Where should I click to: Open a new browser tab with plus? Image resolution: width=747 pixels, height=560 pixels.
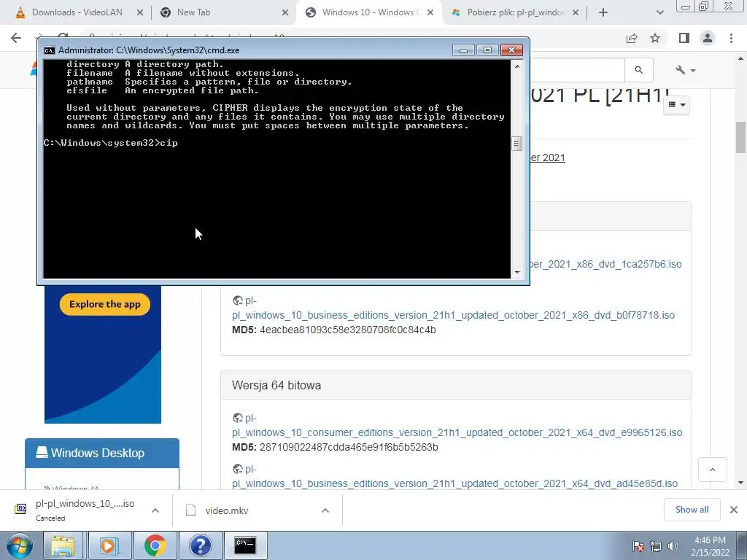603,13
